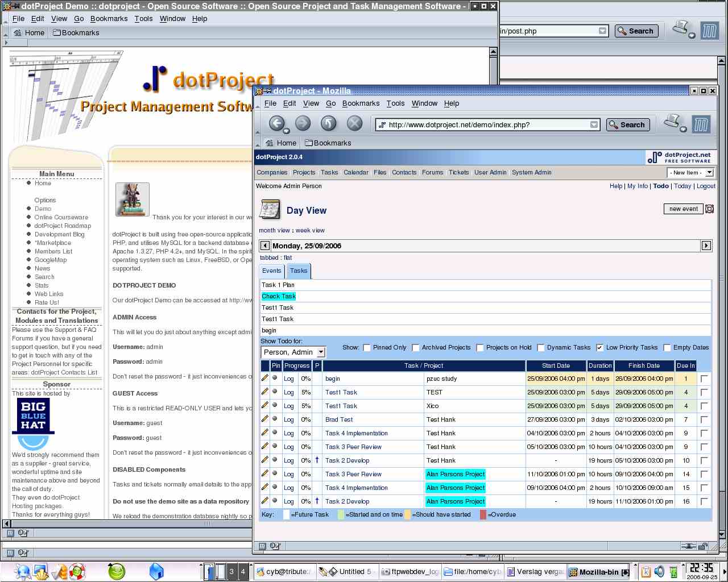This screenshot has height=582, width=728.
Task: Switch to virtual desktop 3 in the pager
Action: click(231, 572)
